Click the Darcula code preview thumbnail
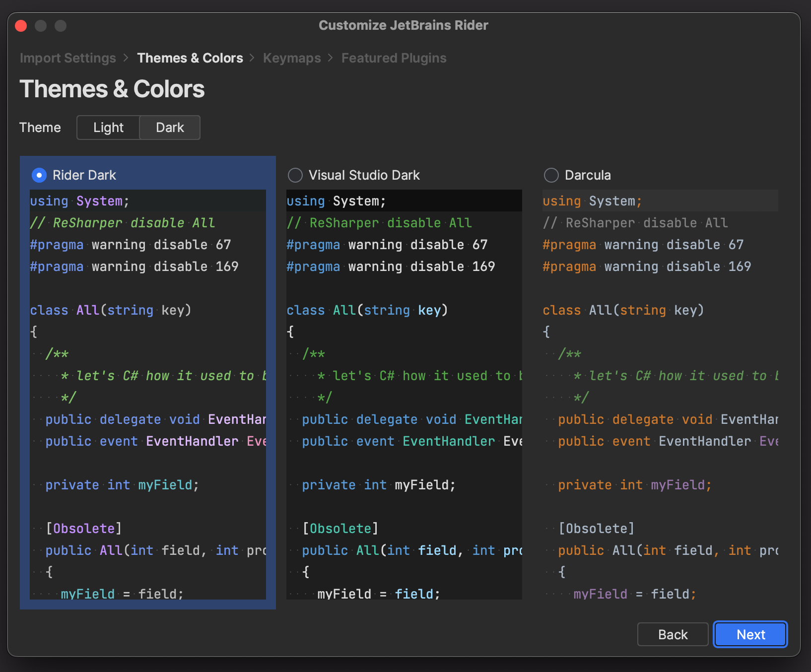 (660, 395)
